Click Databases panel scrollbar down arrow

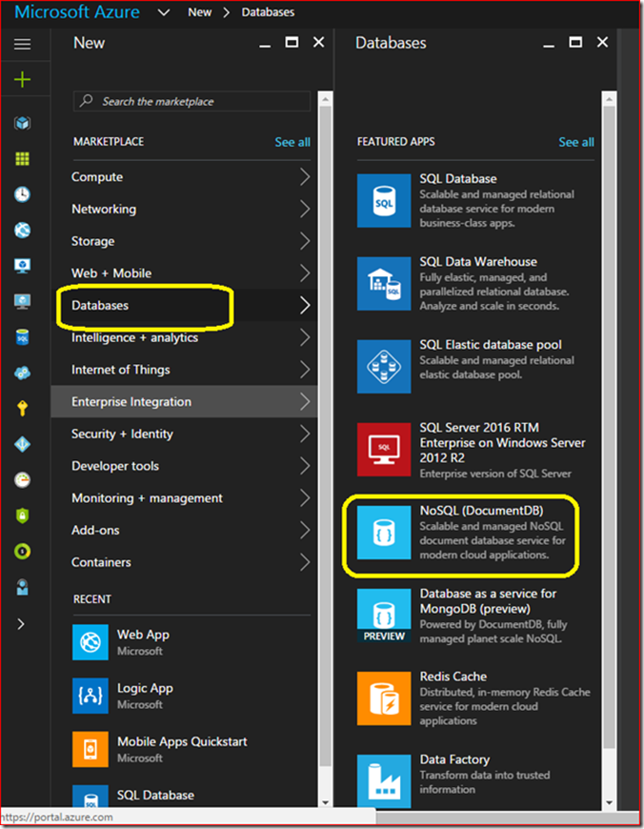point(609,802)
